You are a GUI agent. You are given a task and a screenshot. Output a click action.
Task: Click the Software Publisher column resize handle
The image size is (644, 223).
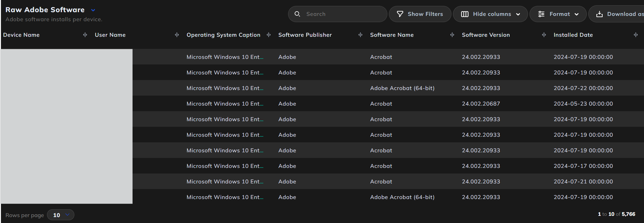click(360, 35)
